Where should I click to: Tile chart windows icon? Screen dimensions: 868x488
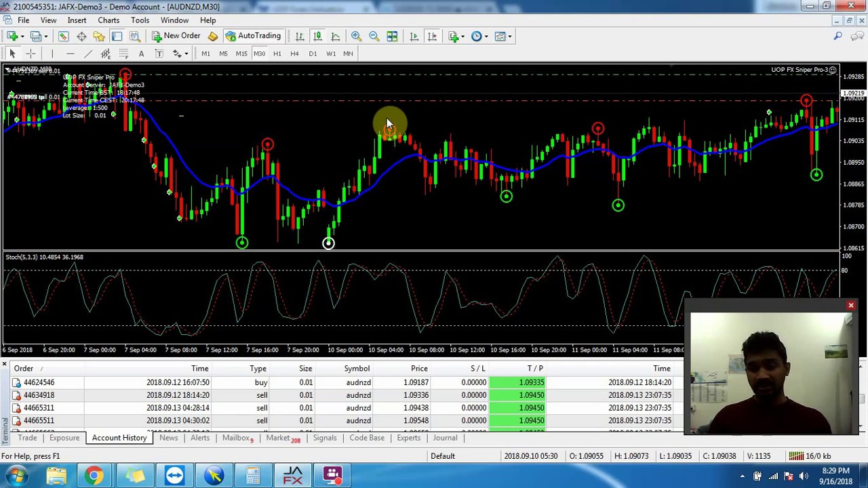(392, 36)
